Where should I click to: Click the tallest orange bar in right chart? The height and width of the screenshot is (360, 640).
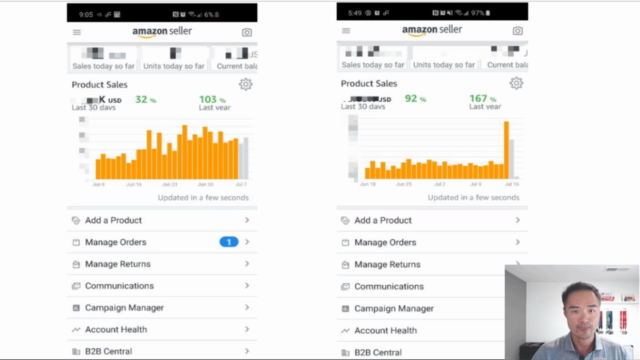[507, 150]
